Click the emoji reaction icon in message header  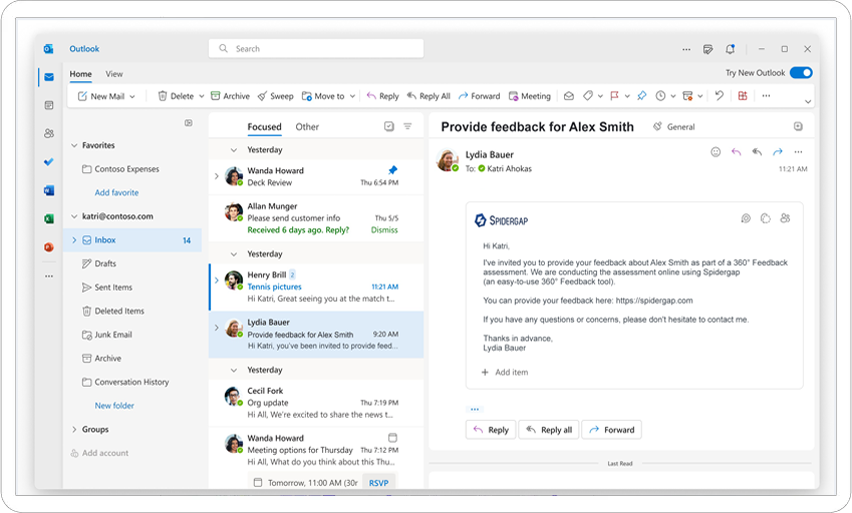tap(716, 152)
